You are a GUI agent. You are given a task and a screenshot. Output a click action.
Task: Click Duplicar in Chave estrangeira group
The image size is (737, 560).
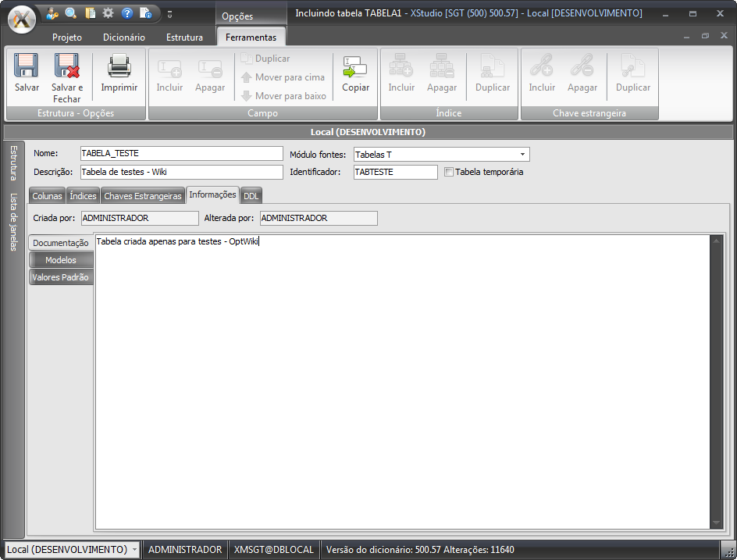[633, 73]
